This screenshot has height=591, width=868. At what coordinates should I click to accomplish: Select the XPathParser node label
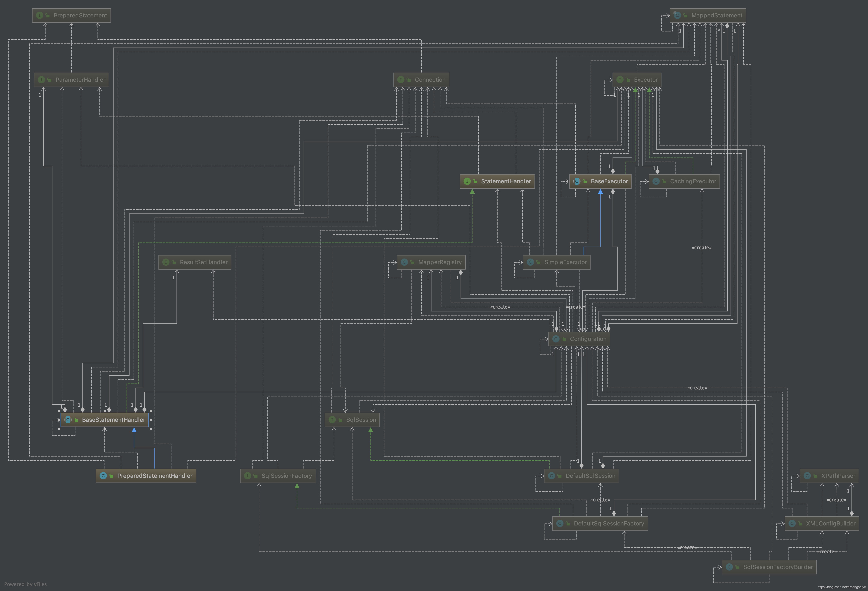coord(838,475)
